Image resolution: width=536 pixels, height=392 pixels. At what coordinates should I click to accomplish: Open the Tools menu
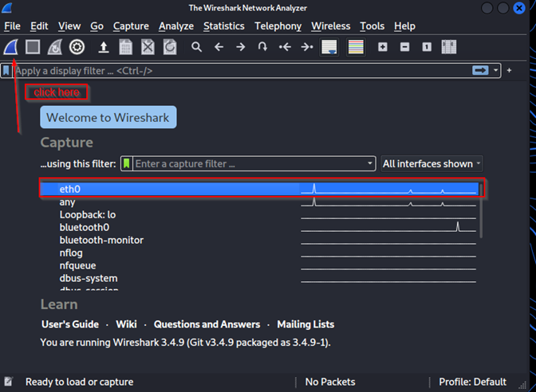(372, 26)
